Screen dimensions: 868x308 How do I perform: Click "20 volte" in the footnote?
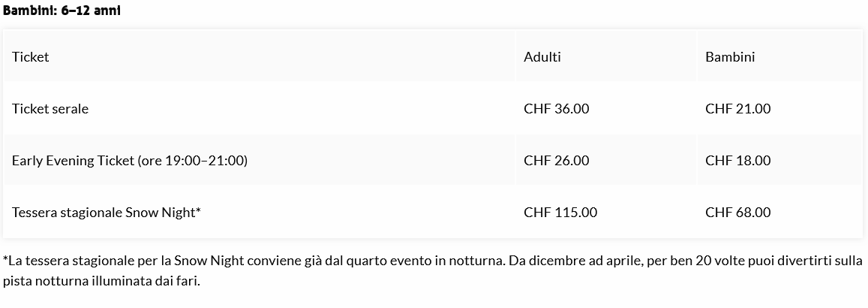[701, 261]
